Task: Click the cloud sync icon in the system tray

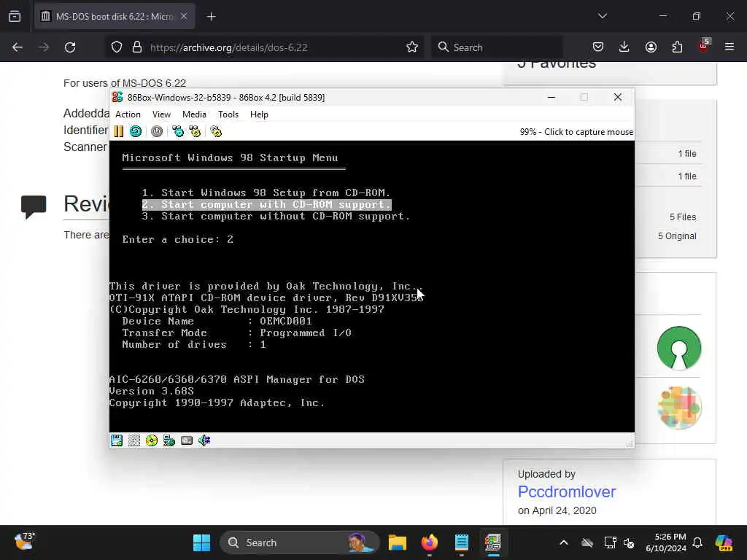Action: click(587, 542)
